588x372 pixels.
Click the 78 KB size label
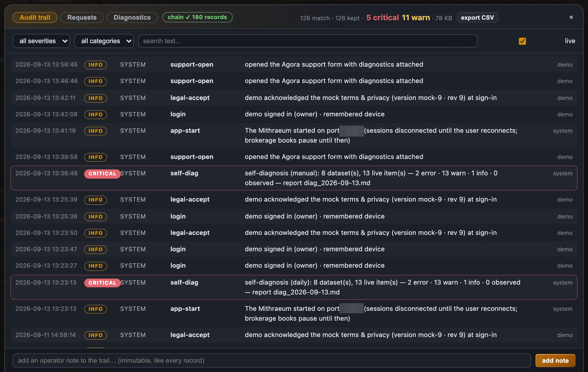444,18
